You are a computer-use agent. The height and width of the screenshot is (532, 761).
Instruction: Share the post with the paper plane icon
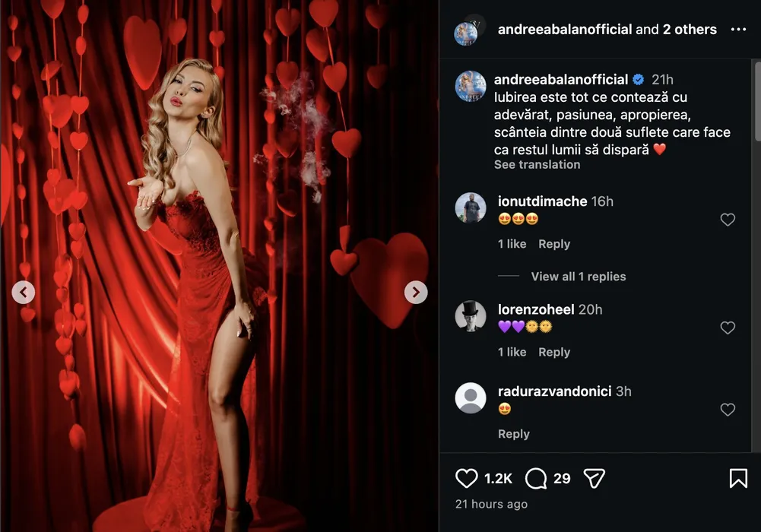pos(594,478)
